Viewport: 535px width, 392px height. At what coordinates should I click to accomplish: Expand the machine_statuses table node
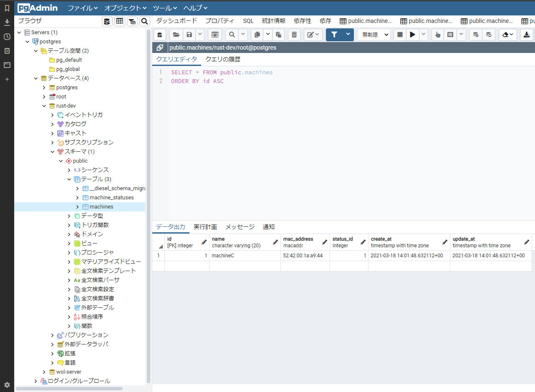tap(78, 198)
